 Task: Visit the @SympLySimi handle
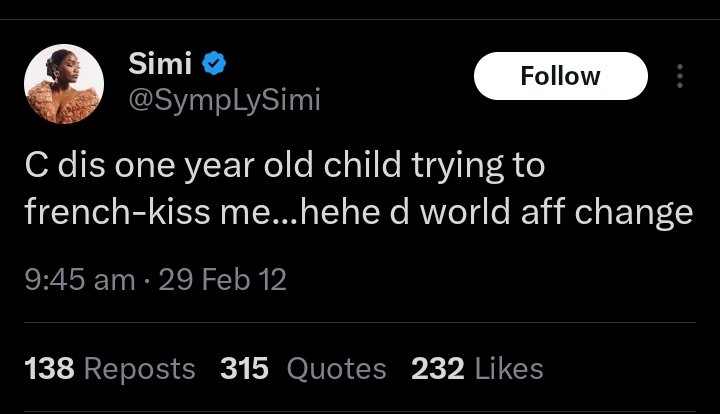point(224,101)
